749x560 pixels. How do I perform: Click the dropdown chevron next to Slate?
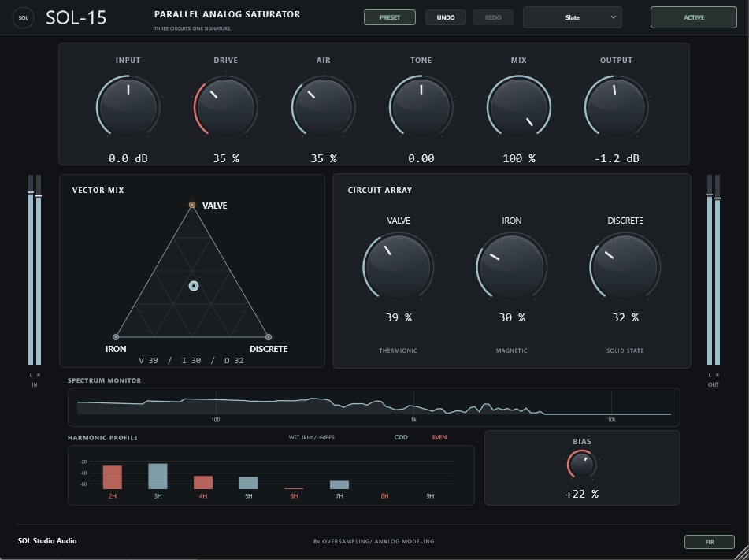pyautogui.click(x=614, y=17)
